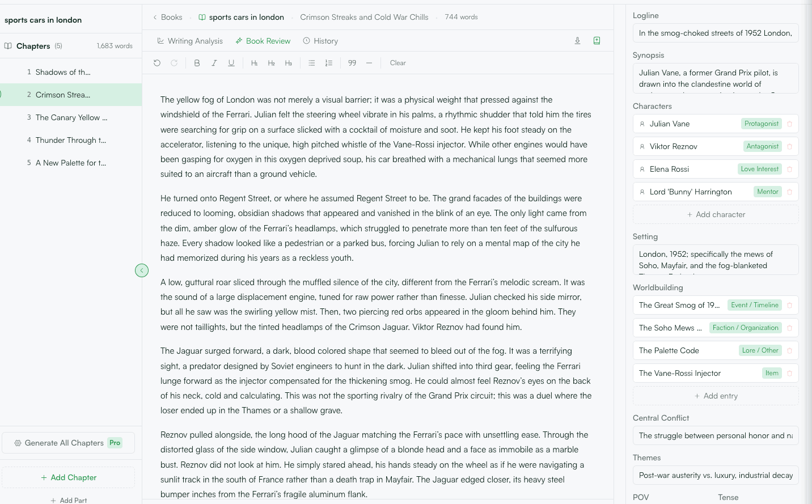Delete the Julian Vane character
Screen dimensions: 812x504
(789, 124)
